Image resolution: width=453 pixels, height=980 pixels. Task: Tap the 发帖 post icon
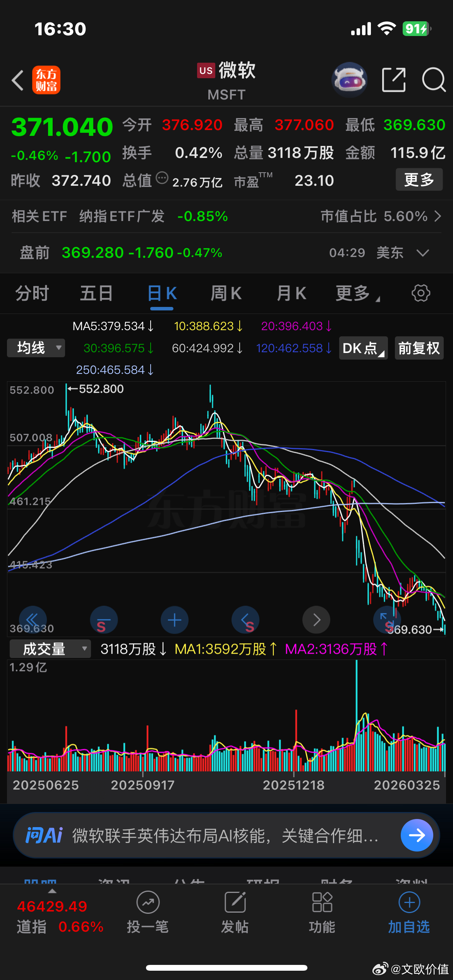(235, 902)
